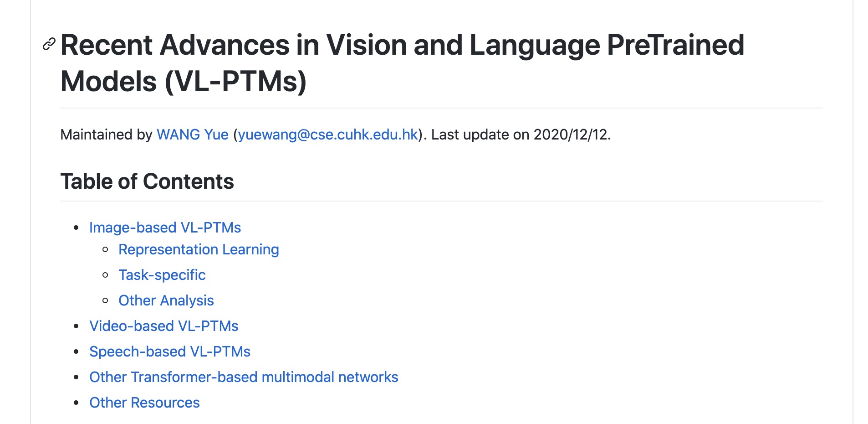Open the Representation Learning contents link

(x=199, y=249)
